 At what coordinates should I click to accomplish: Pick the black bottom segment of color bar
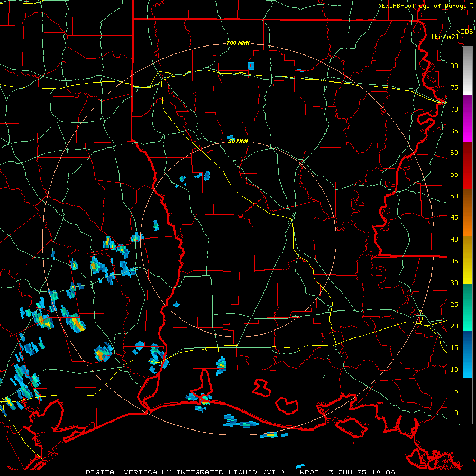click(x=467, y=401)
